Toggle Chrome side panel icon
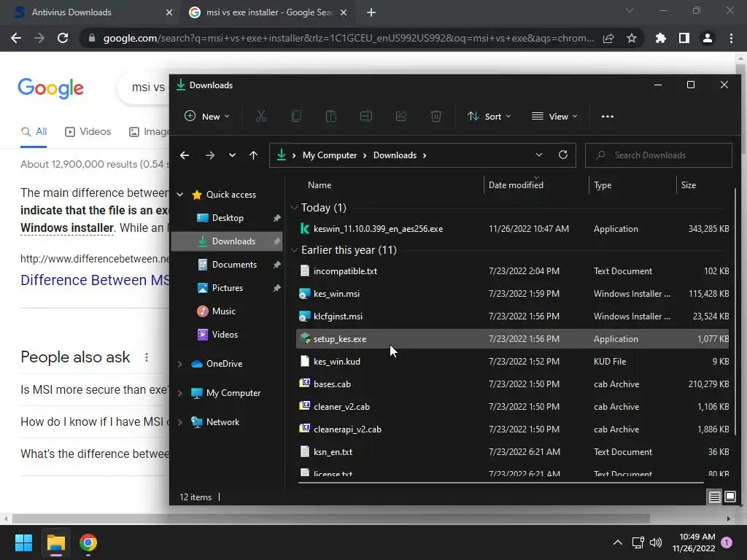Viewport: 747px width, 560px height. [x=684, y=38]
